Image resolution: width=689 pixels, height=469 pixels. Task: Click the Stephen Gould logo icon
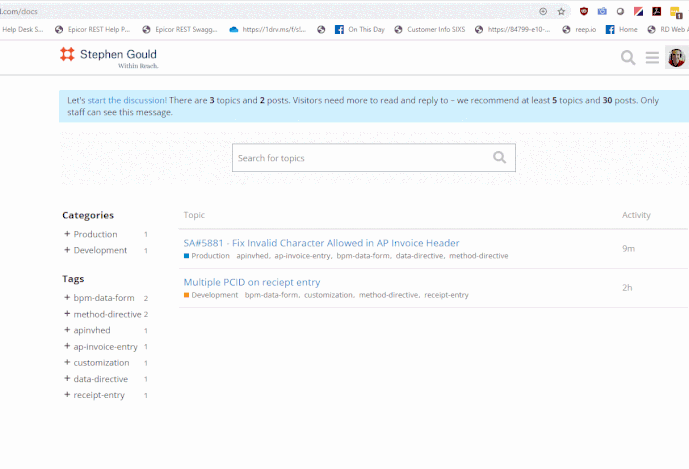[x=67, y=54]
